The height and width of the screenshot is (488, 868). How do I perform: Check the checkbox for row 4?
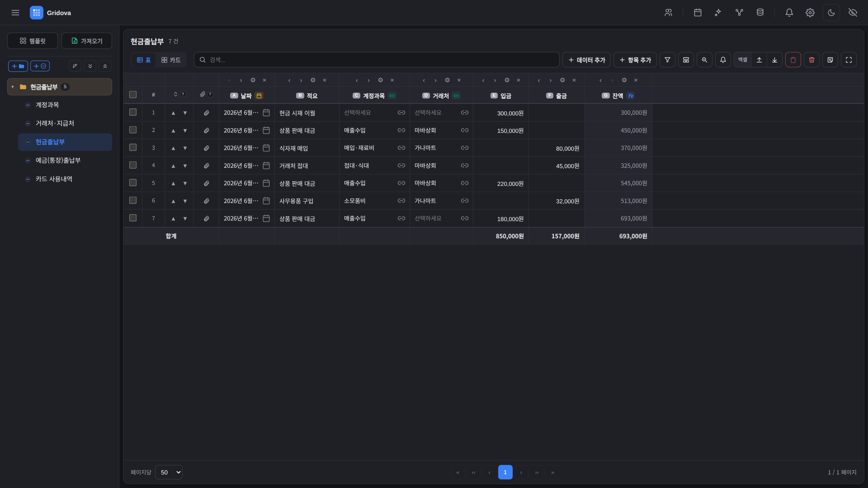coord(133,165)
